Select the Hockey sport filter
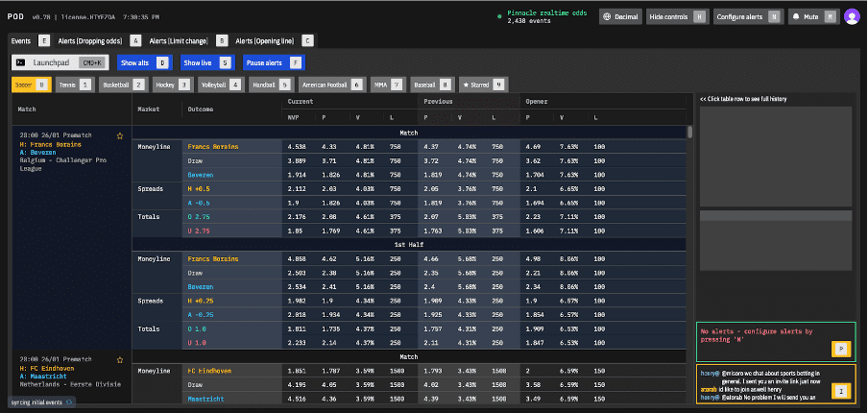 173,85
